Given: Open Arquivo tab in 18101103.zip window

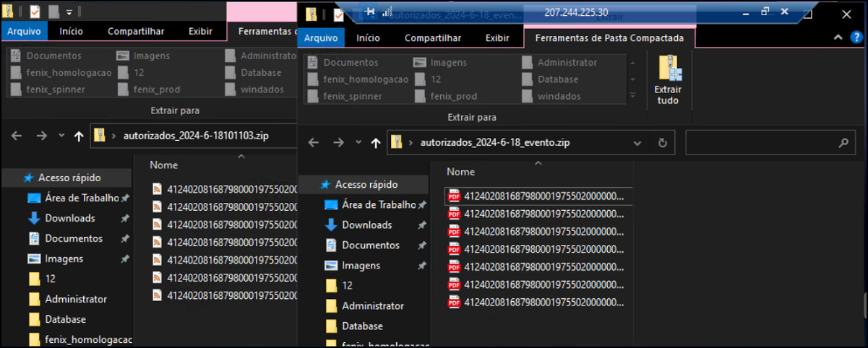Looking at the screenshot, I should point(24,31).
